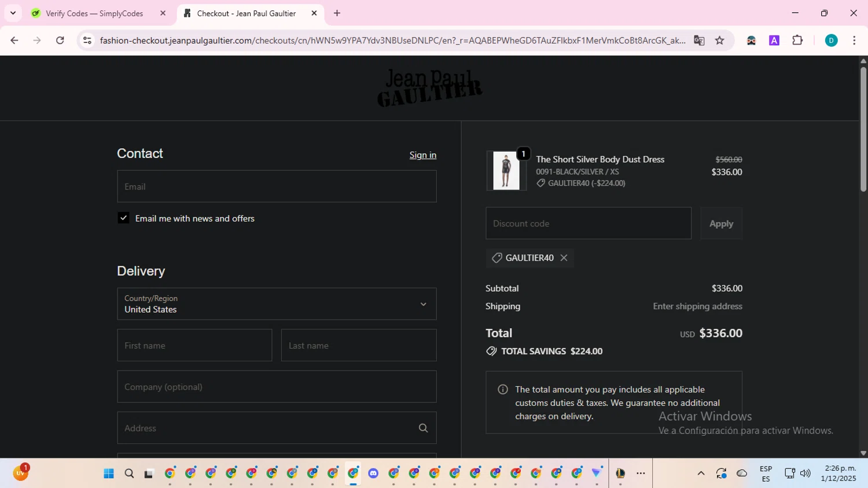Click the info icon in duties notice

pyautogui.click(x=503, y=390)
